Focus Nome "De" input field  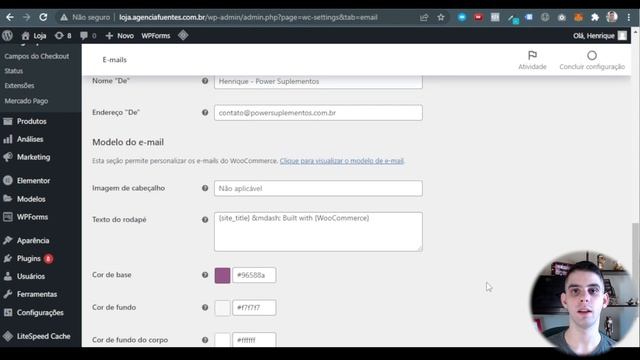coord(318,81)
